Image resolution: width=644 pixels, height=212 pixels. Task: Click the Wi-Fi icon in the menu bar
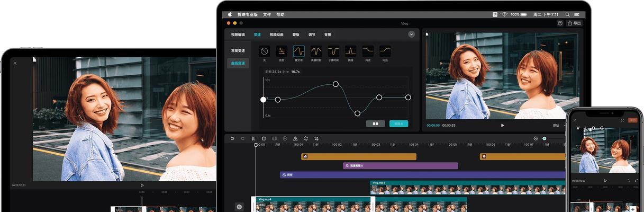click(504, 14)
